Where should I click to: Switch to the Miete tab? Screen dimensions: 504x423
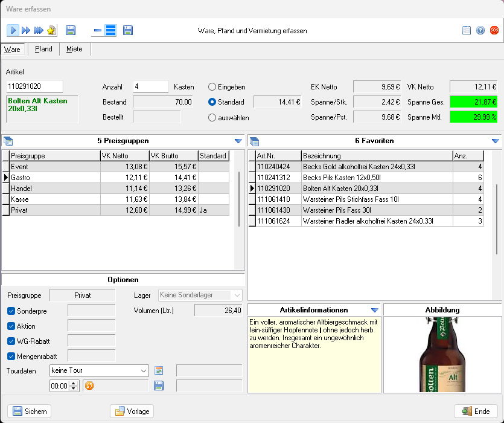74,49
